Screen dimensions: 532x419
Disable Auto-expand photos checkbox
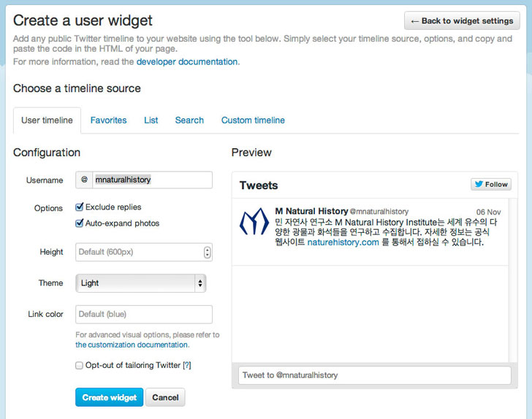pyautogui.click(x=80, y=223)
